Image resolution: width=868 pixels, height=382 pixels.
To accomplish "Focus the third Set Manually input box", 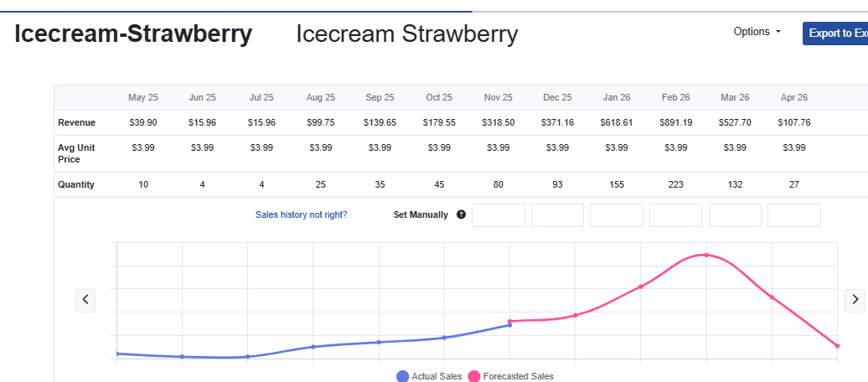I will click(617, 215).
